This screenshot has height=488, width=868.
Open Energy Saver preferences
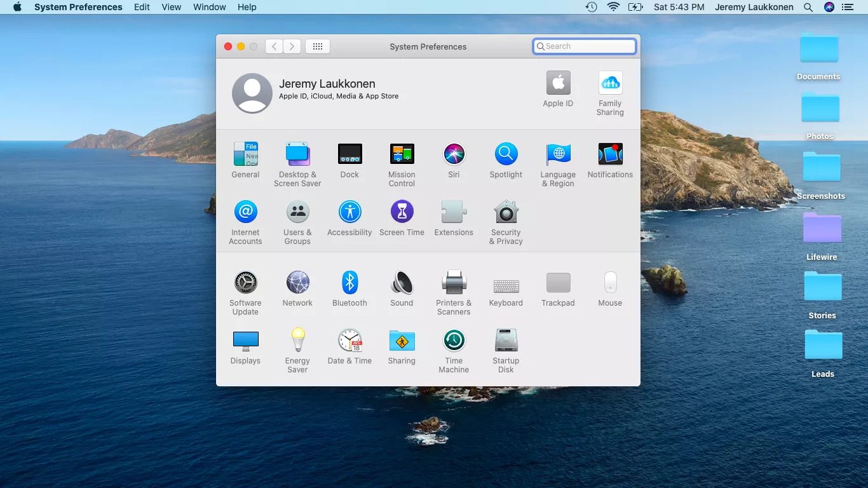click(x=297, y=341)
